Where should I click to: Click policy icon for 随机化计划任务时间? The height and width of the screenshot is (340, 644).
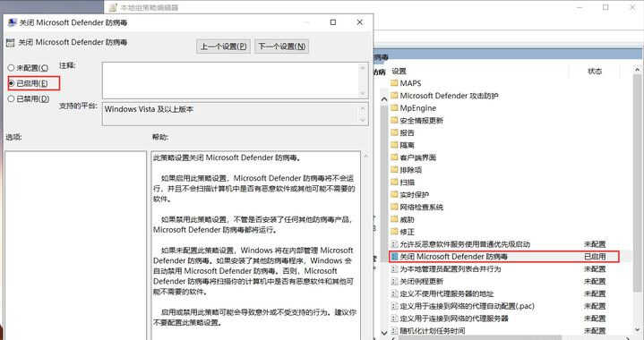coord(394,330)
